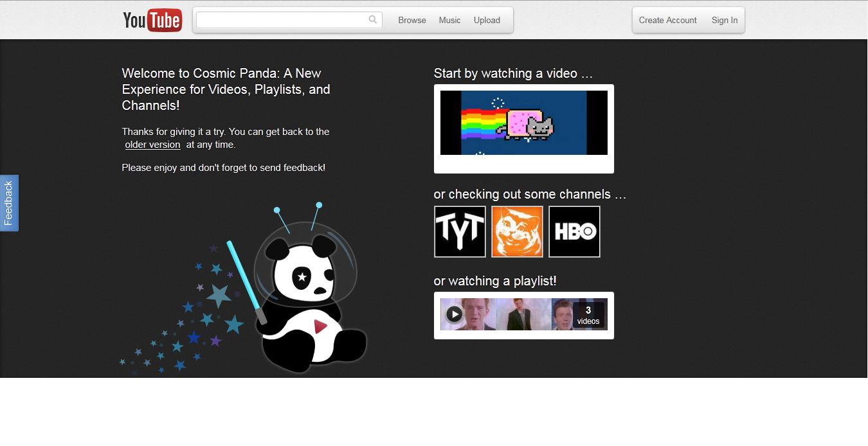Image resolution: width=868 pixels, height=446 pixels.
Task: Select the middle playlist video thumbnail
Action: (x=523, y=314)
